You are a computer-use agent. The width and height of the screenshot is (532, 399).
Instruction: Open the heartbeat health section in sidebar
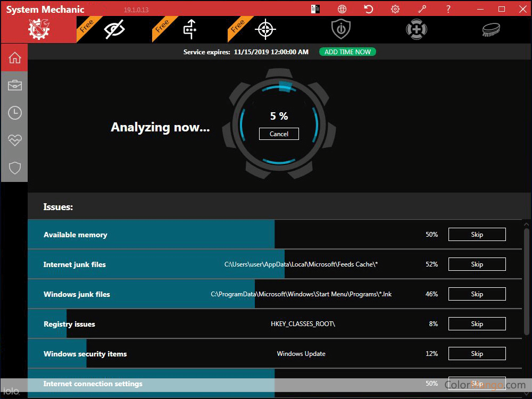14,140
